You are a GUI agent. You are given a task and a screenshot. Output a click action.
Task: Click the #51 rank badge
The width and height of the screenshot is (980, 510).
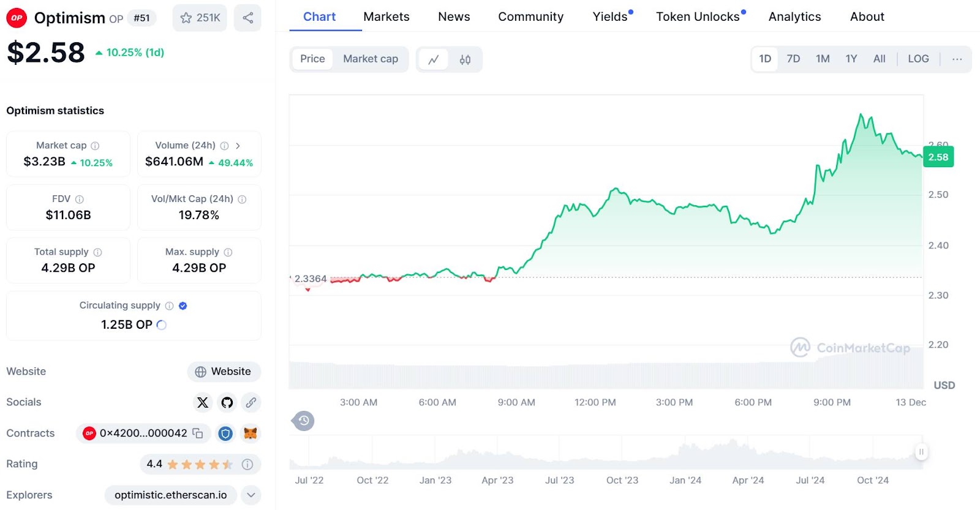pos(141,18)
